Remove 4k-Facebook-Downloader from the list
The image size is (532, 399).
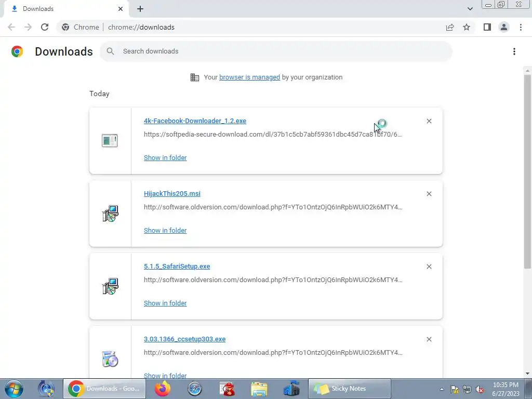point(429,121)
